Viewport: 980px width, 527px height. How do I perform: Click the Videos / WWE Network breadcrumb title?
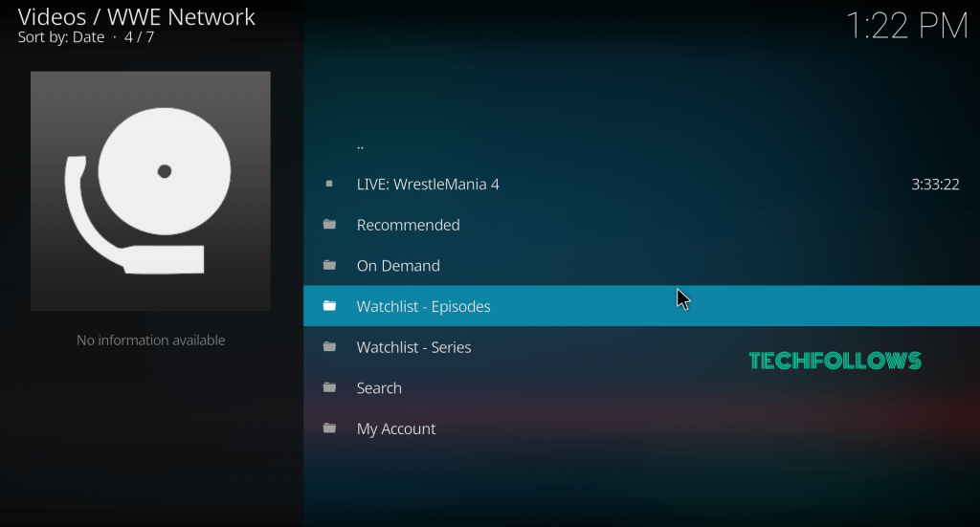tap(136, 17)
